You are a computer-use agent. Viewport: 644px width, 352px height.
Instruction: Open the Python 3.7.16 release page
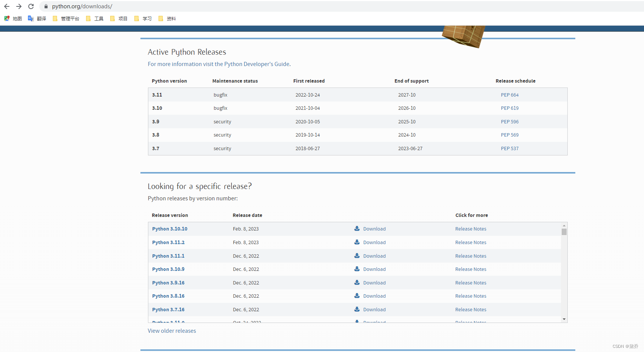pos(168,310)
